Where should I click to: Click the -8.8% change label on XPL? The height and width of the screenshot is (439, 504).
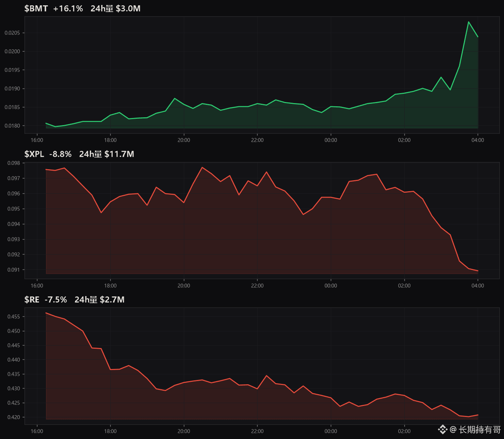(60, 154)
